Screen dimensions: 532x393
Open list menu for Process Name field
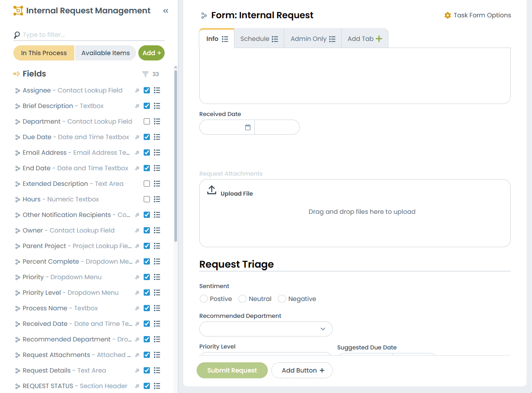[x=157, y=308]
